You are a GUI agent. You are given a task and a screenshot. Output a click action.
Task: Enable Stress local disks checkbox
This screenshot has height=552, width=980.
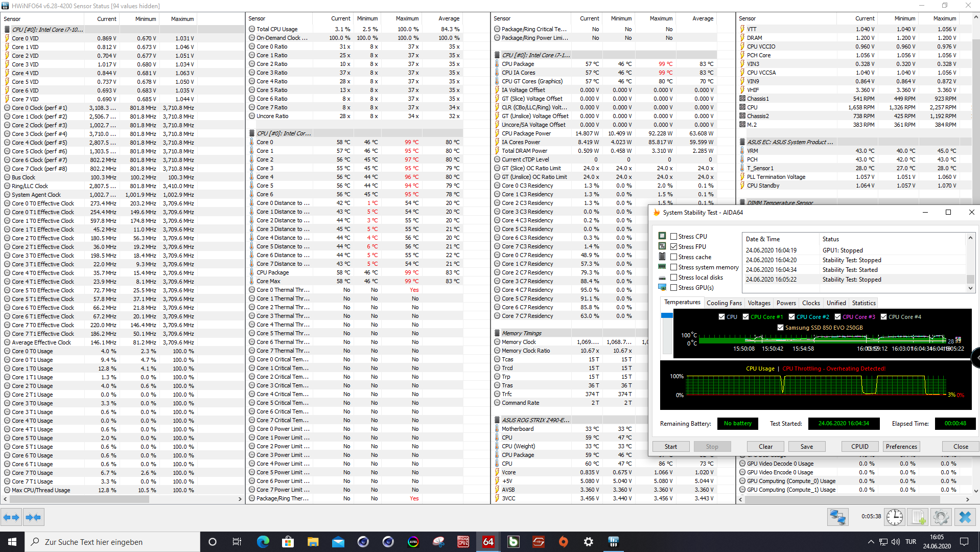(674, 277)
